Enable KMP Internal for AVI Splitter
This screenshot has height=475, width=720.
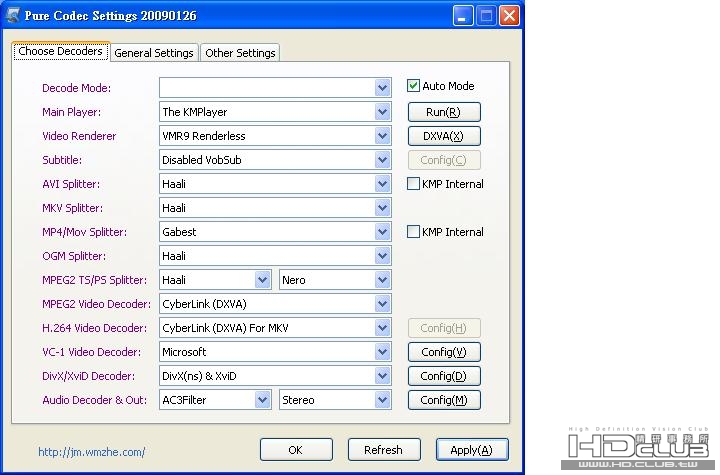click(x=413, y=184)
